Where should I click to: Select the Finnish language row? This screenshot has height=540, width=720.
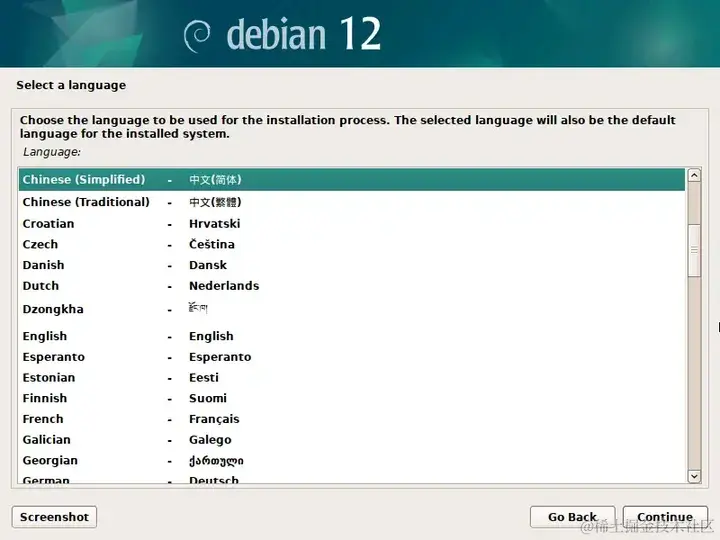pos(352,398)
